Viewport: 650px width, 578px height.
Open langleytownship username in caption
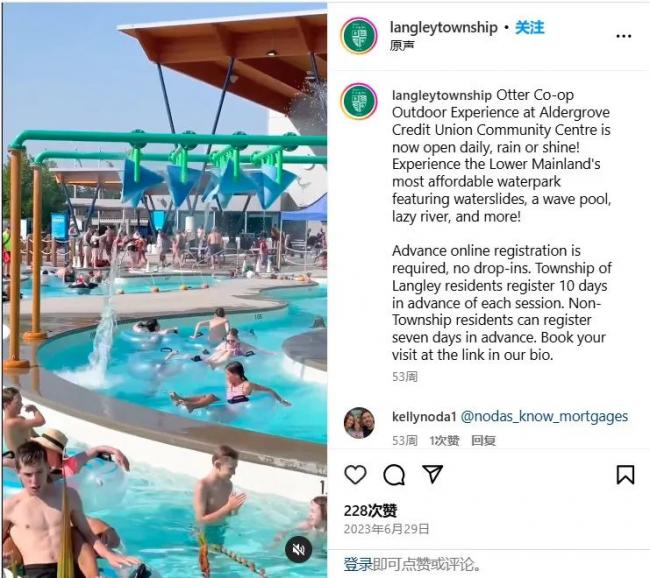441,95
